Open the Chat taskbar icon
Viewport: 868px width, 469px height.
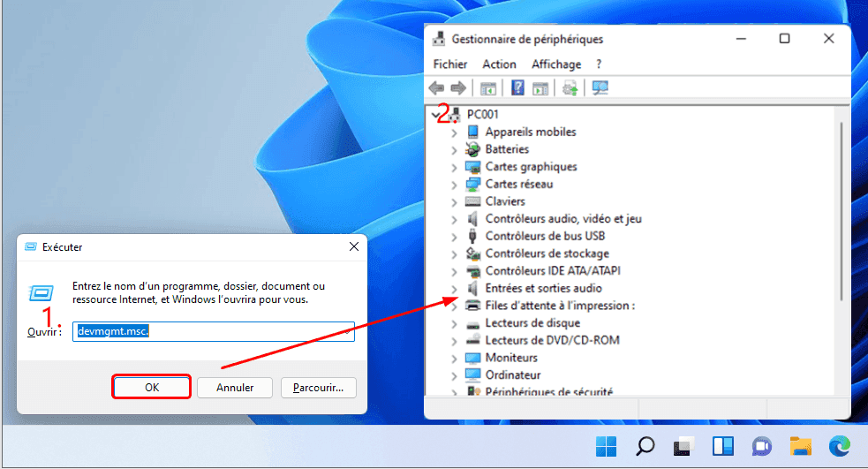[x=762, y=446]
